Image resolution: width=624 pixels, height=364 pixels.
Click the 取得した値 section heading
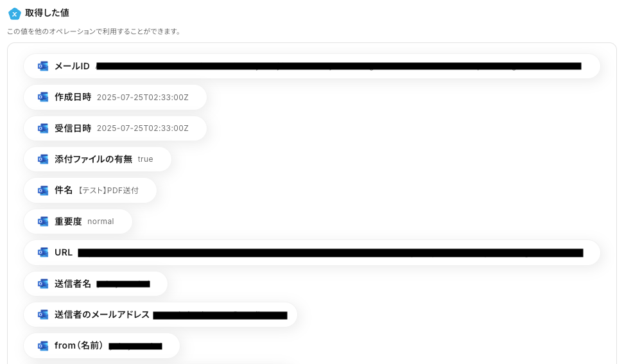47,13
